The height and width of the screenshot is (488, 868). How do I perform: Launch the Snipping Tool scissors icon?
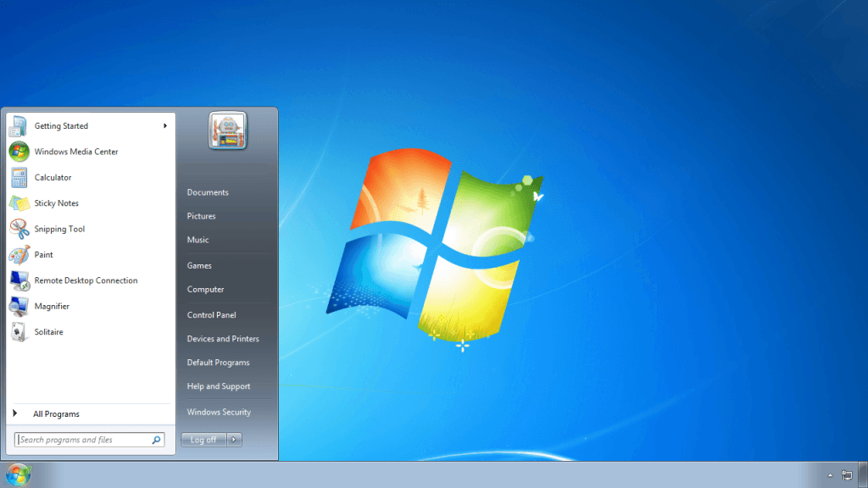click(19, 229)
